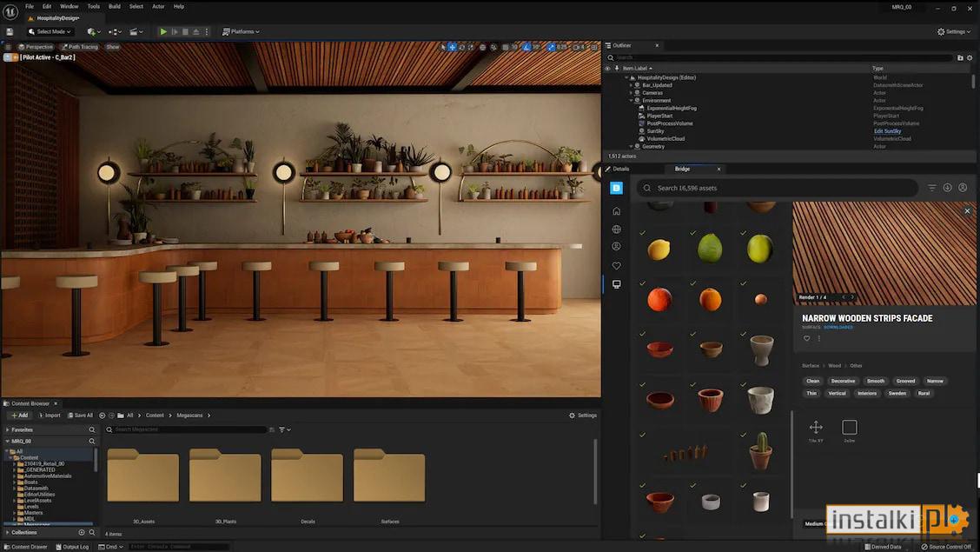Expand the Collections section

[8, 533]
